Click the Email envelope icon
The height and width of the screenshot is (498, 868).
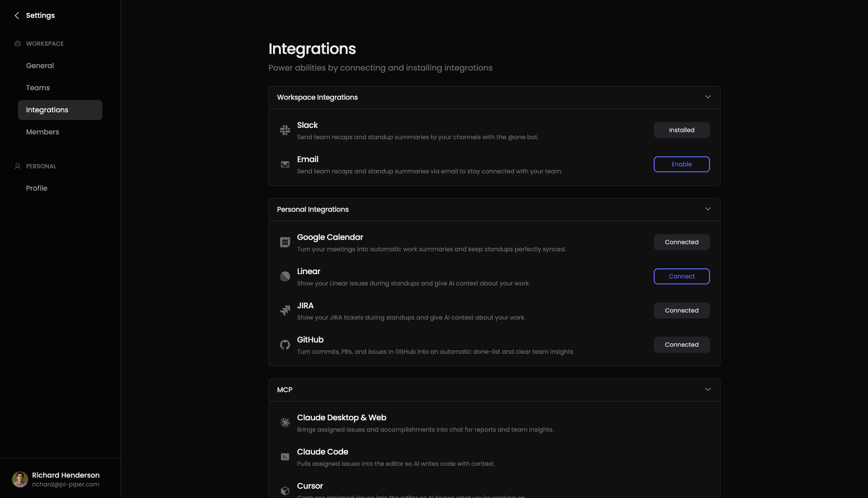[x=285, y=164]
